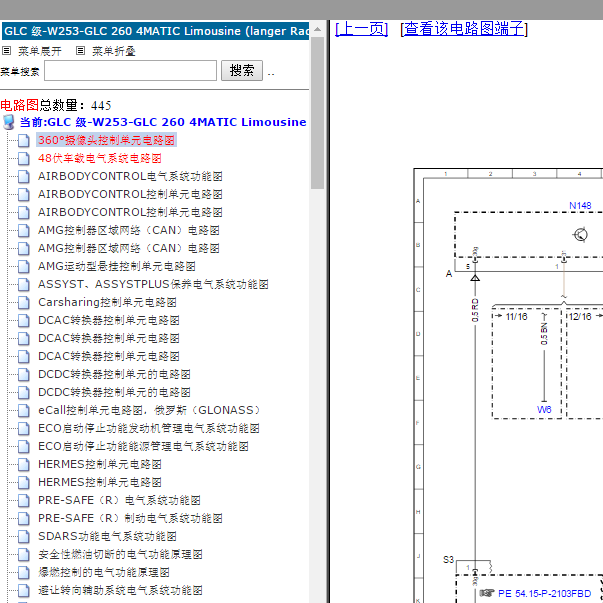Click the 菜单展开 expand-menu icon
This screenshot has height=603, width=603.
click(x=7, y=51)
